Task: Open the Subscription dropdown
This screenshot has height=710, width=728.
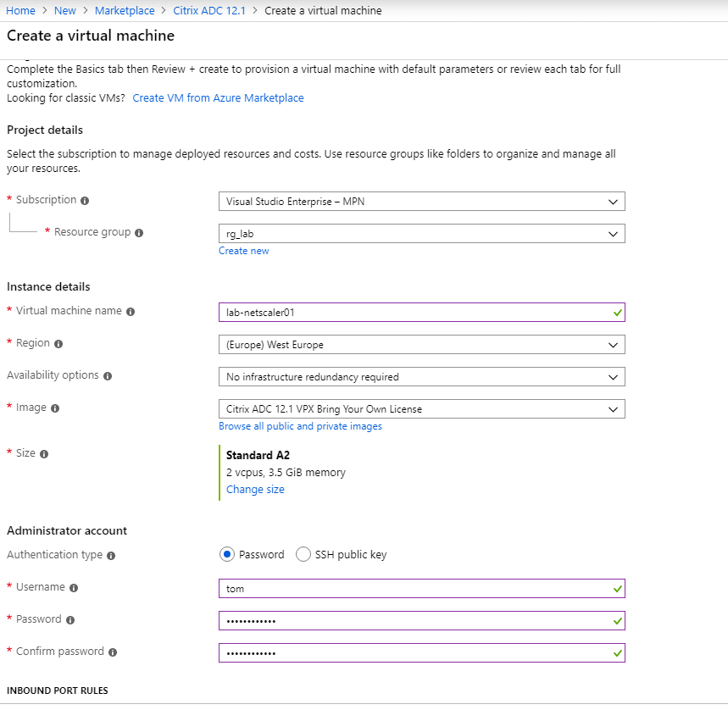Action: pyautogui.click(x=421, y=202)
